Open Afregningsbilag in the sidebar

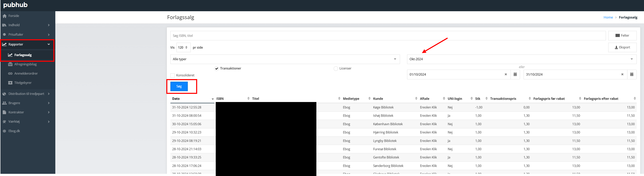click(x=25, y=64)
